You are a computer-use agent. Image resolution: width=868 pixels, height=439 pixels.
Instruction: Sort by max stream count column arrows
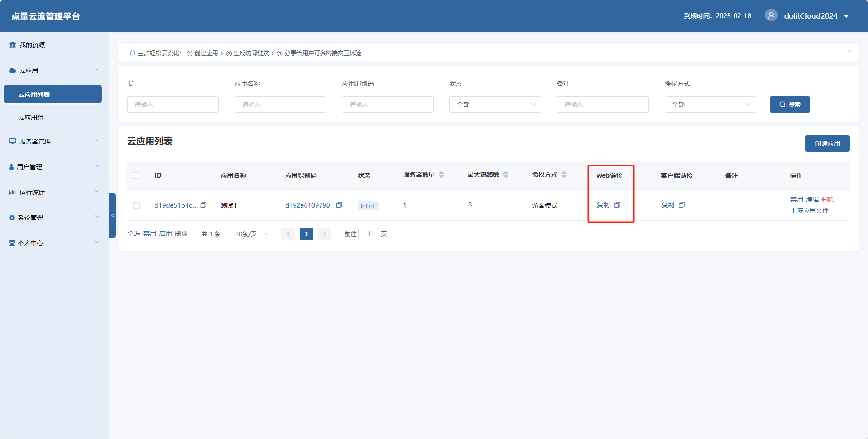pos(506,175)
